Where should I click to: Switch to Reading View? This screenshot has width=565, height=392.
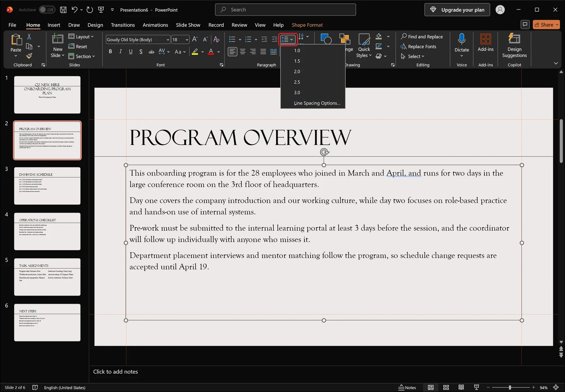tap(461, 387)
